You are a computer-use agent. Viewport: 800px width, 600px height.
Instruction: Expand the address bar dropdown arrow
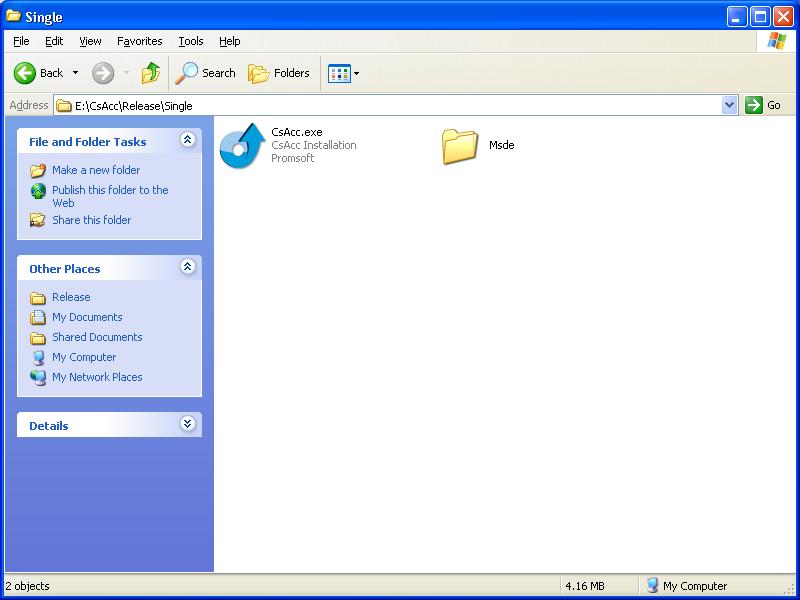[x=730, y=105]
